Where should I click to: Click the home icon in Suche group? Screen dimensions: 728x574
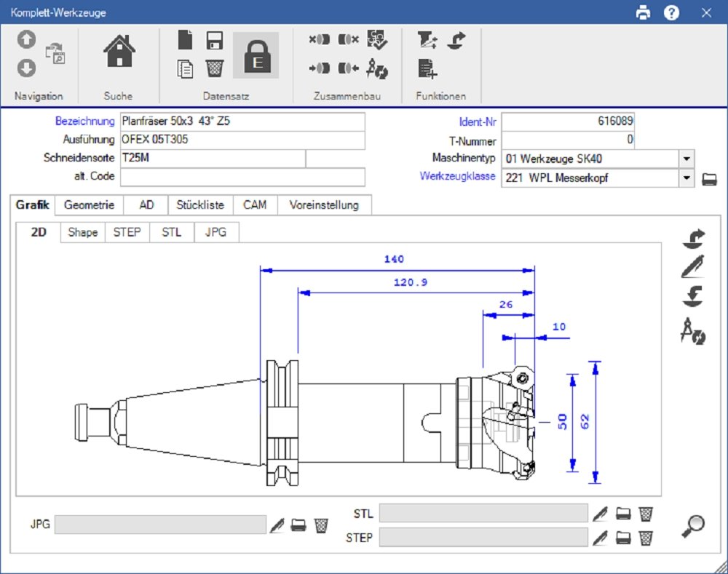point(119,53)
